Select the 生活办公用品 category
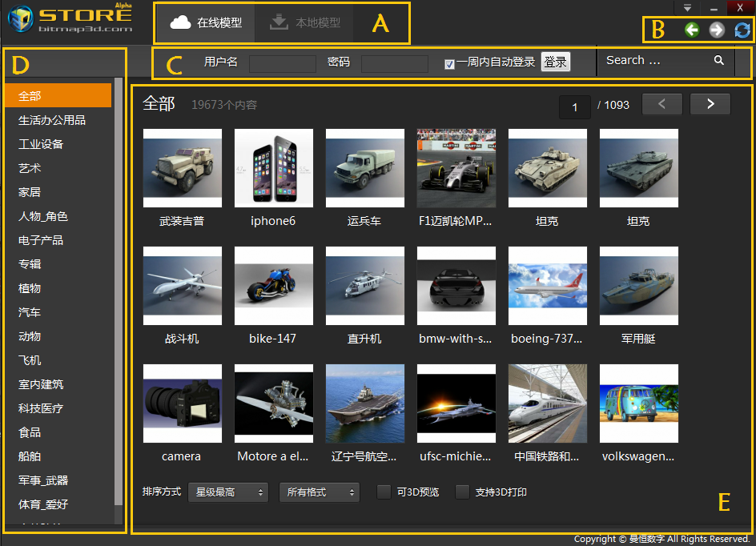This screenshot has width=756, height=546. tap(58, 120)
